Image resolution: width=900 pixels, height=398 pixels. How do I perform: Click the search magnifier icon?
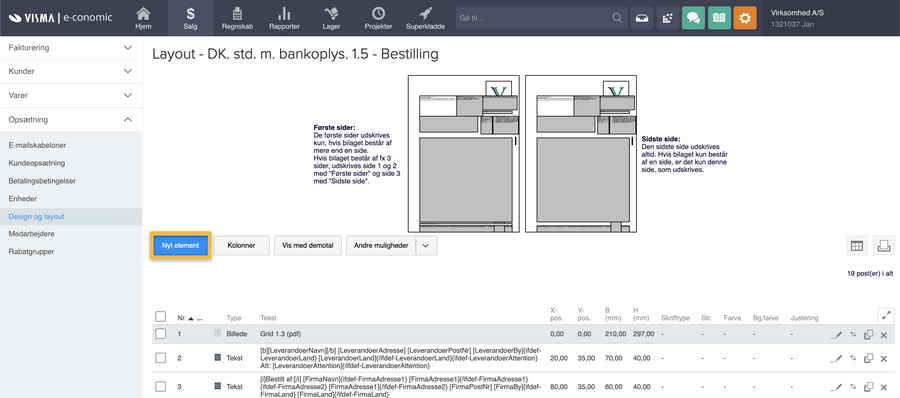(x=618, y=18)
